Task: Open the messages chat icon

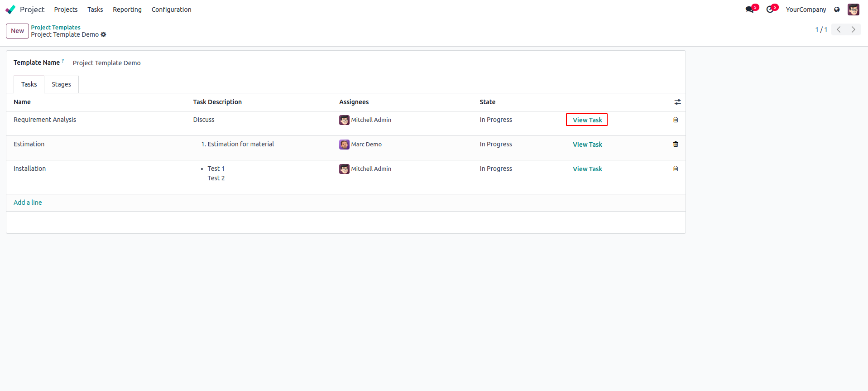Action: (x=750, y=10)
